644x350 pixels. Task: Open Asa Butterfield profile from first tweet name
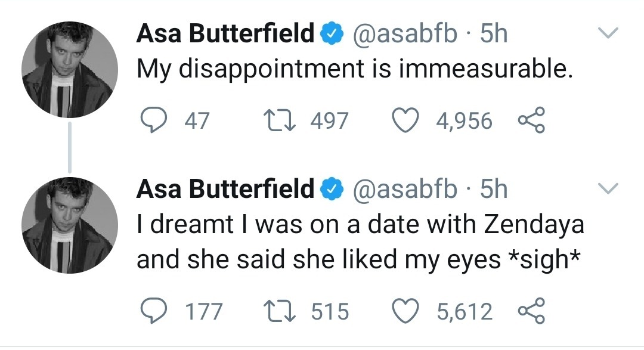[225, 33]
